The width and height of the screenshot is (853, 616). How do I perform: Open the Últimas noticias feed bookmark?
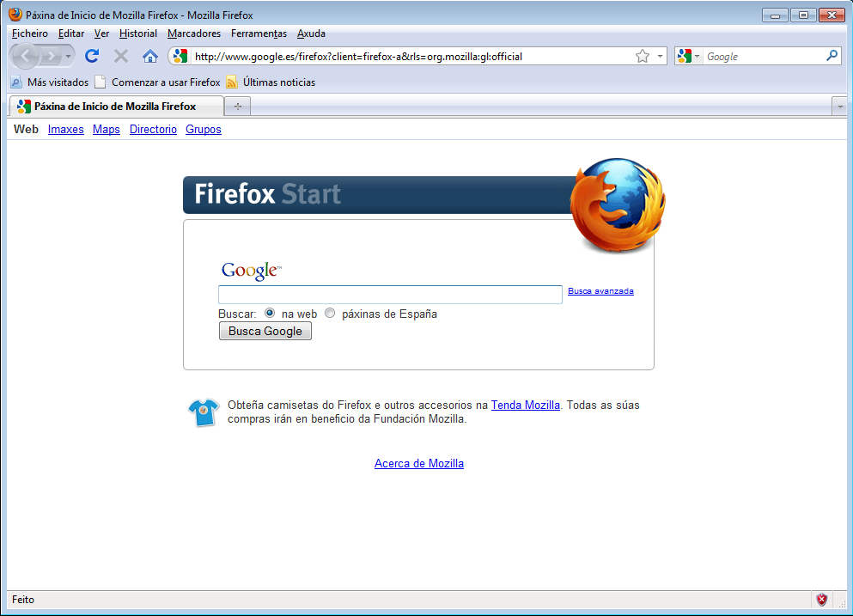coord(271,82)
